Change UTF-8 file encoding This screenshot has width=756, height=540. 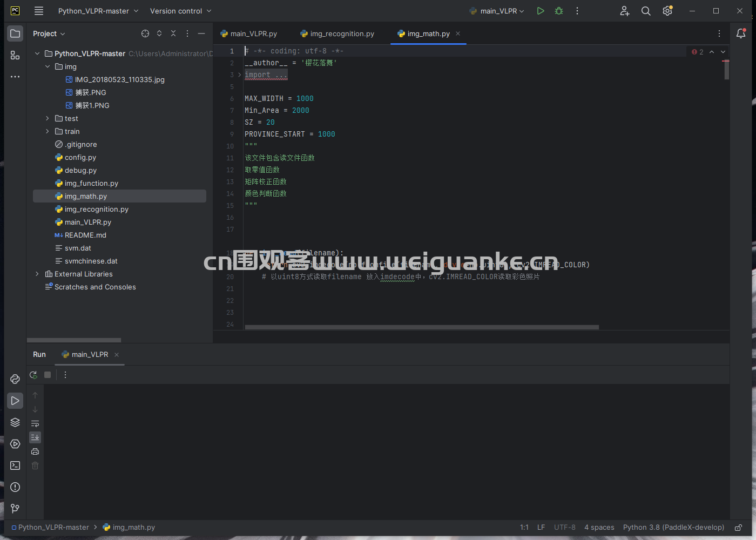point(565,528)
